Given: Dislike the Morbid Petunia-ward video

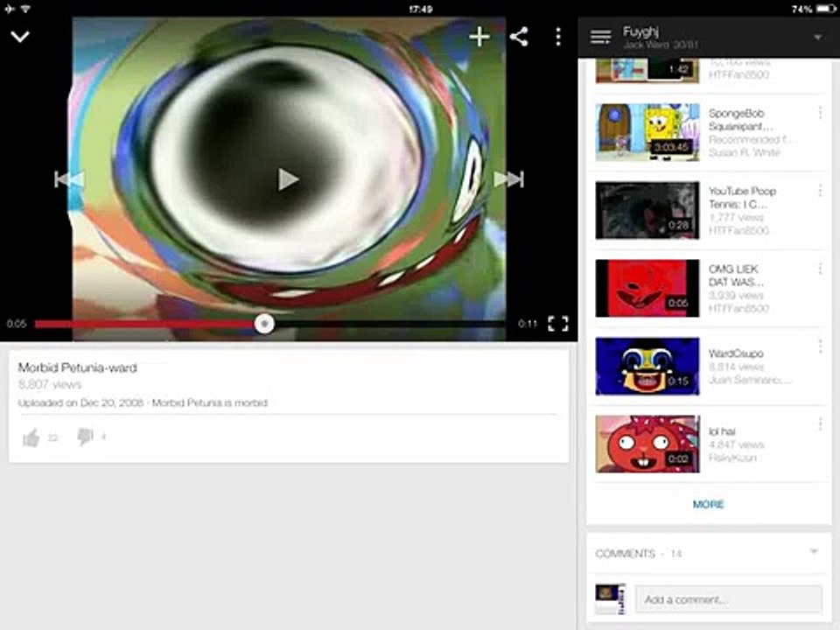Looking at the screenshot, I should (x=85, y=437).
